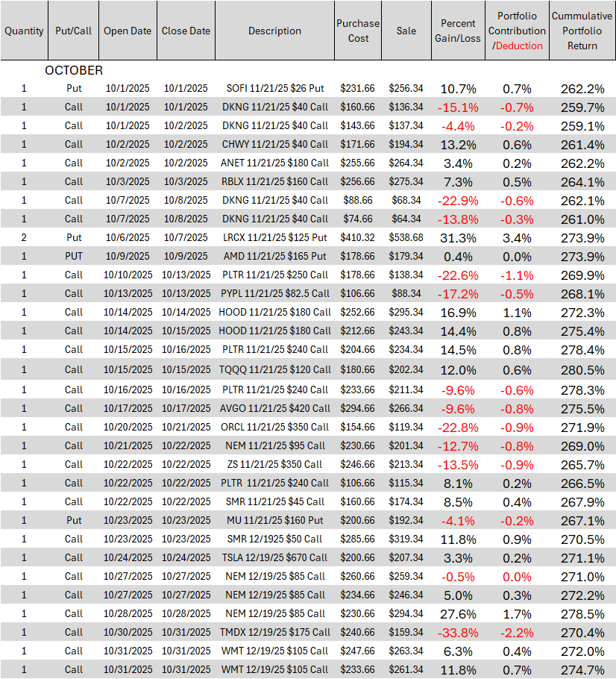Select the $88.66 purchase cost cell

(357, 200)
